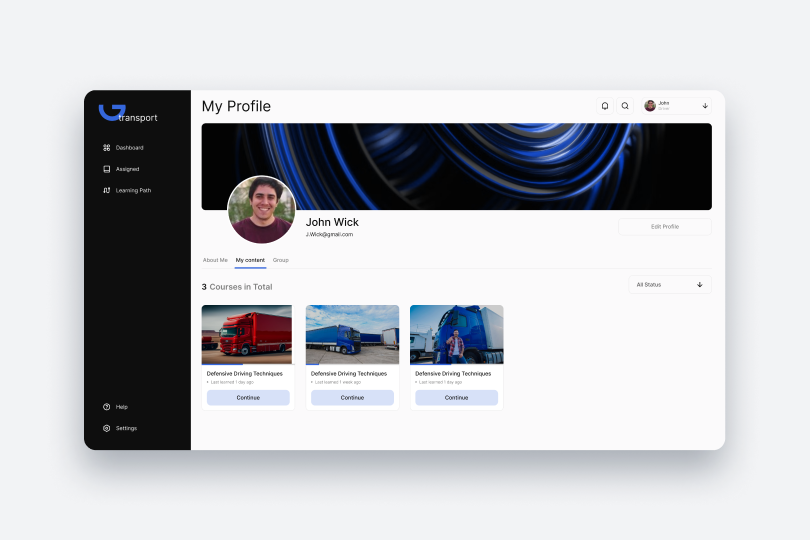Click the Learning Path icon in the sidebar

[106, 190]
